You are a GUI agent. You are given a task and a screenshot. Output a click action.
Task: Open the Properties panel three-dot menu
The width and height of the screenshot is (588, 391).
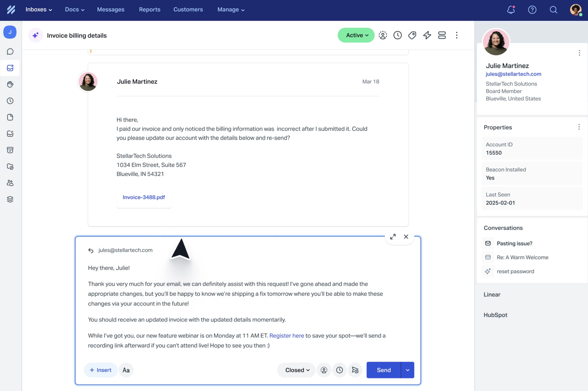(x=579, y=127)
